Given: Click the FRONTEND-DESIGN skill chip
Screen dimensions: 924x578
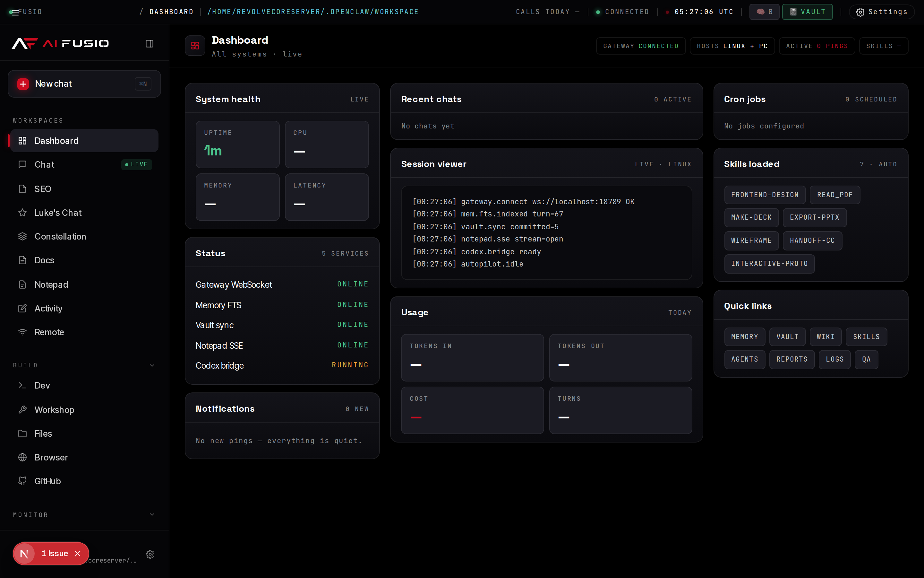Looking at the screenshot, I should click(x=765, y=195).
